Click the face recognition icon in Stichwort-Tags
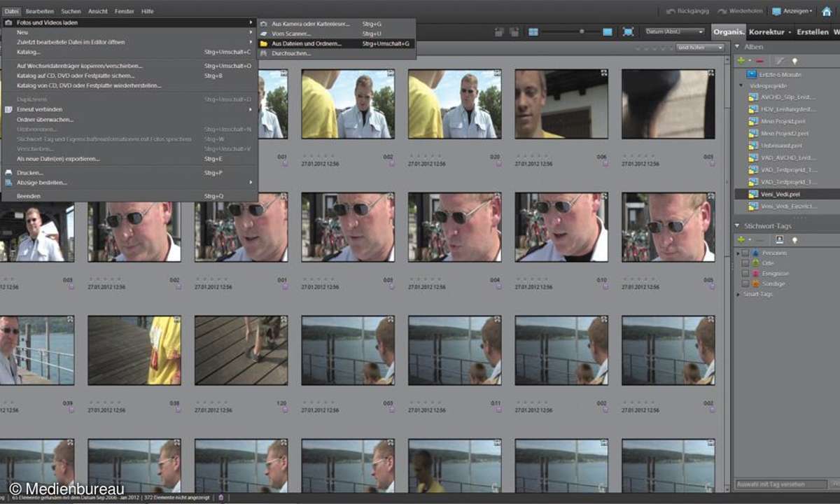 coord(779,239)
